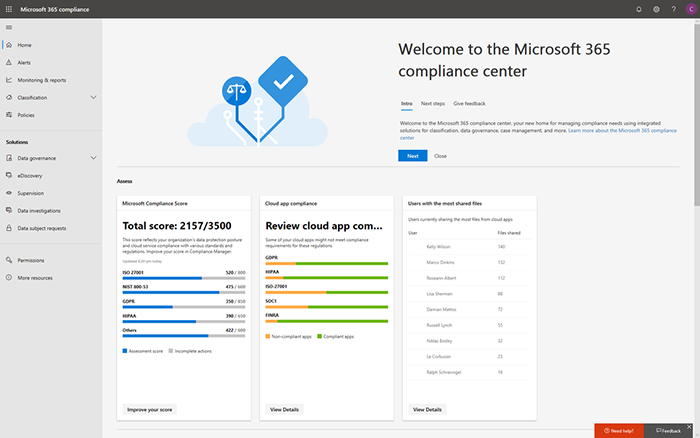
Task: Click the Need help? button
Action: pyautogui.click(x=620, y=430)
